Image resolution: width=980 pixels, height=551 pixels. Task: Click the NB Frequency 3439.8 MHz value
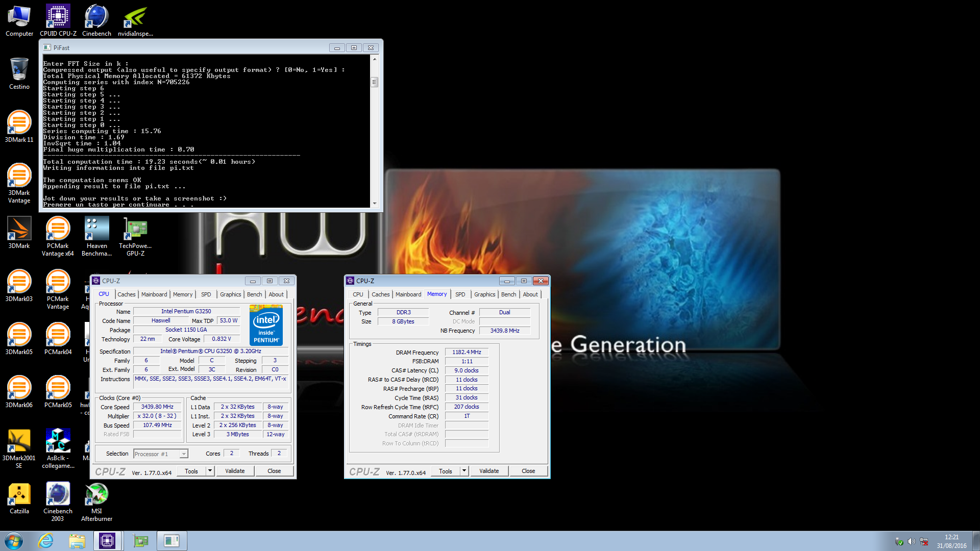[x=505, y=331]
